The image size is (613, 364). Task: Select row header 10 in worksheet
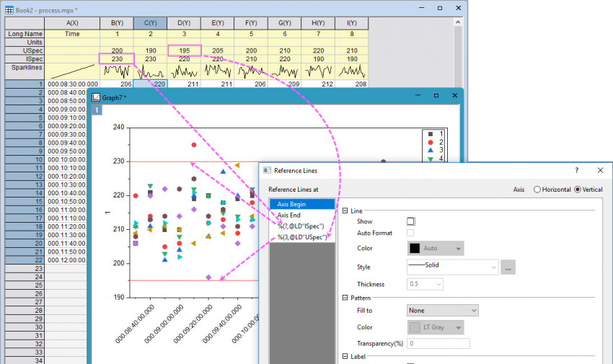[x=25, y=160]
